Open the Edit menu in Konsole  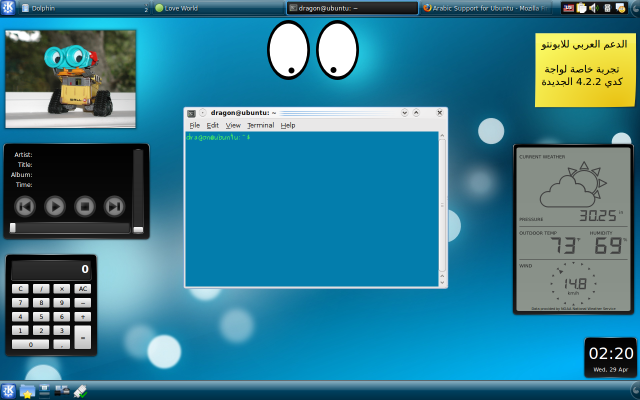tap(213, 125)
